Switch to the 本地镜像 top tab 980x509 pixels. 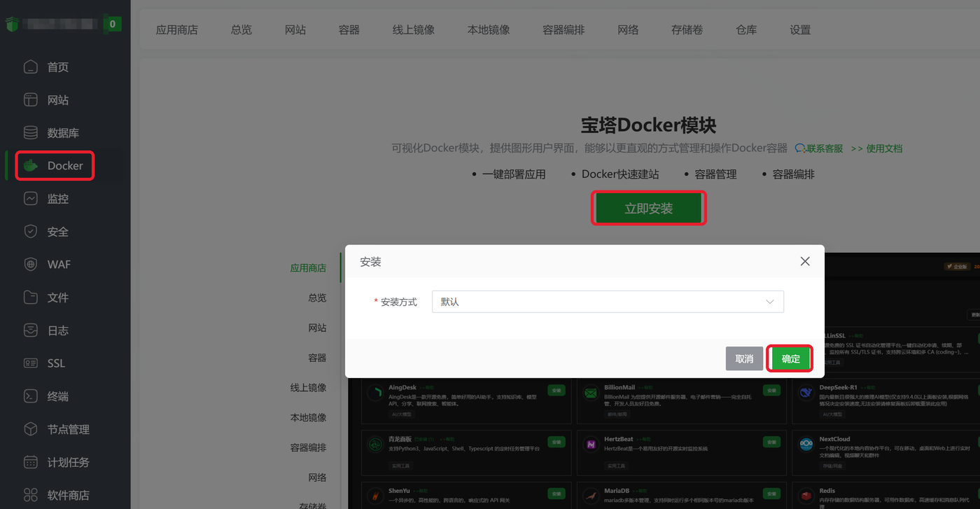click(x=489, y=30)
